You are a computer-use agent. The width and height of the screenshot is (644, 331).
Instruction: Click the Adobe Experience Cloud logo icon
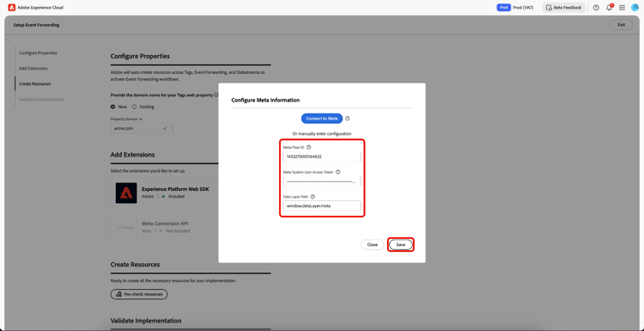tap(11, 8)
